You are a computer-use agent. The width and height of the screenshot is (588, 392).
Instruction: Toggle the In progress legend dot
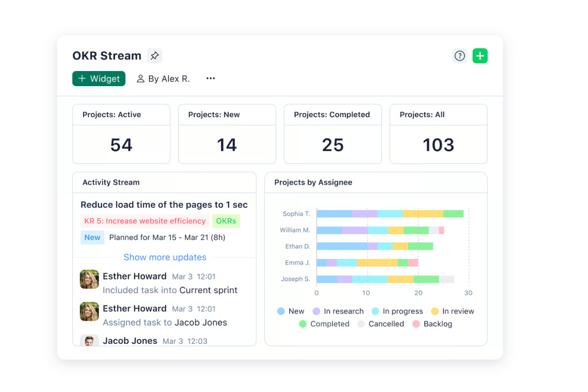point(375,311)
